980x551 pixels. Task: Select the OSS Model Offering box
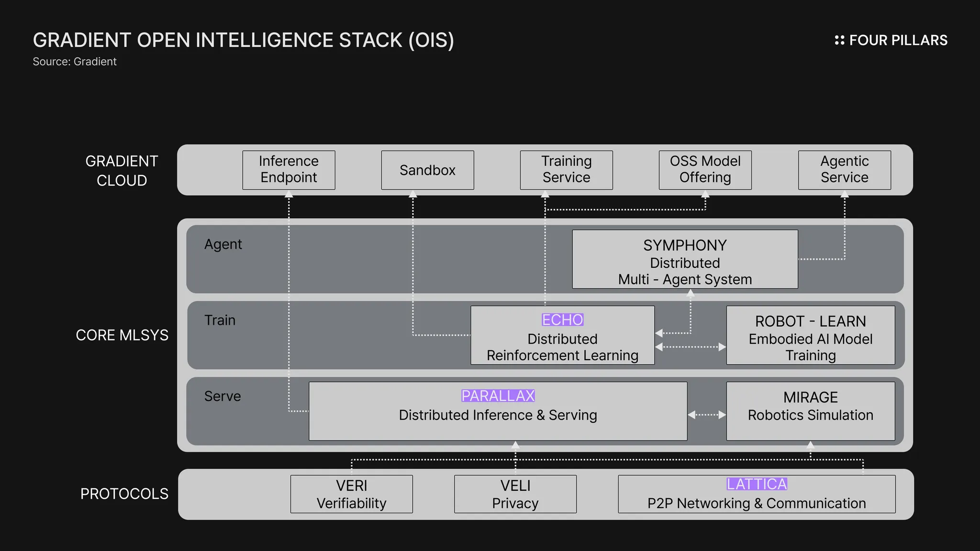[705, 170]
